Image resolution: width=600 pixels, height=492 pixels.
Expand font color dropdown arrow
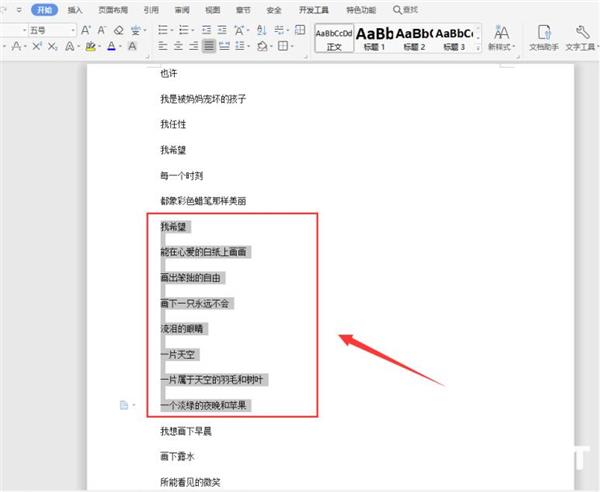coord(120,47)
